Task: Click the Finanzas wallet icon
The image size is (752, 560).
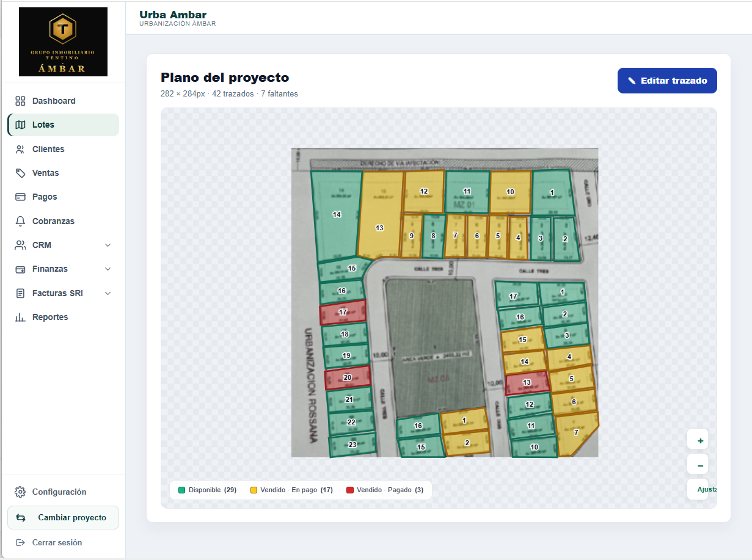Action: 20,269
